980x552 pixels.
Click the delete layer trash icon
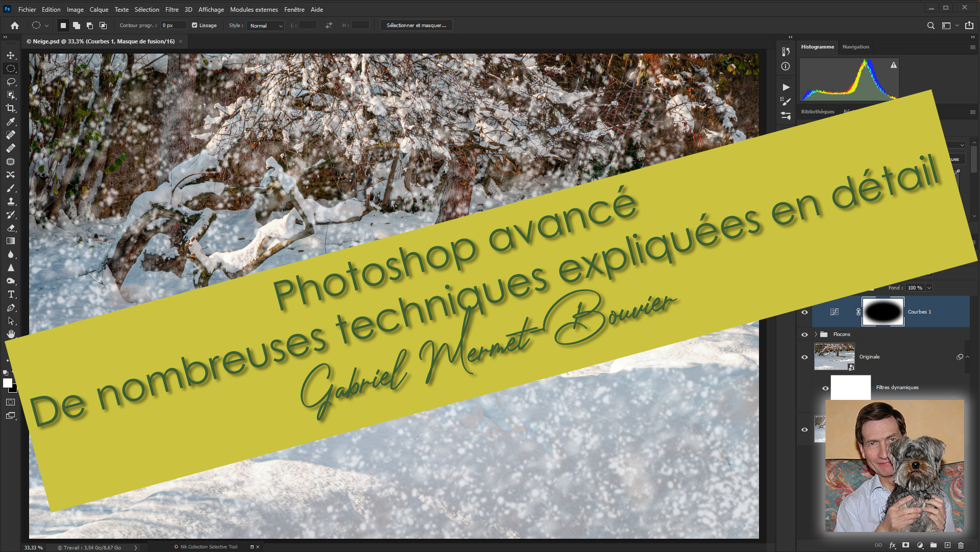coord(961,545)
